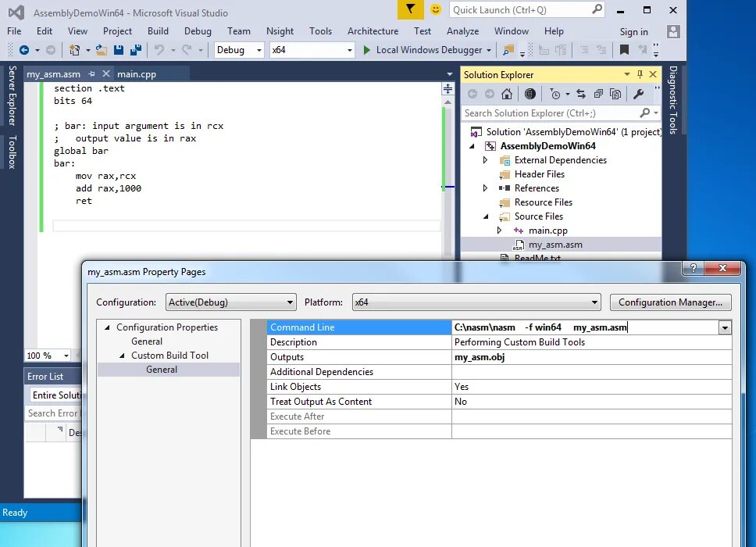Open the Command Line value dropdown arrow

click(725, 328)
